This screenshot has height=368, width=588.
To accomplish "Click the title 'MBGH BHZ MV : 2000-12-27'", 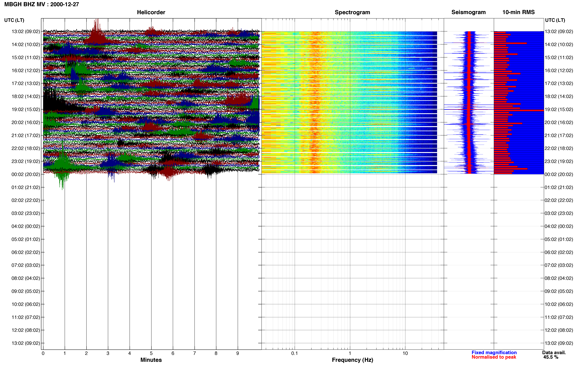I will pos(42,4).
